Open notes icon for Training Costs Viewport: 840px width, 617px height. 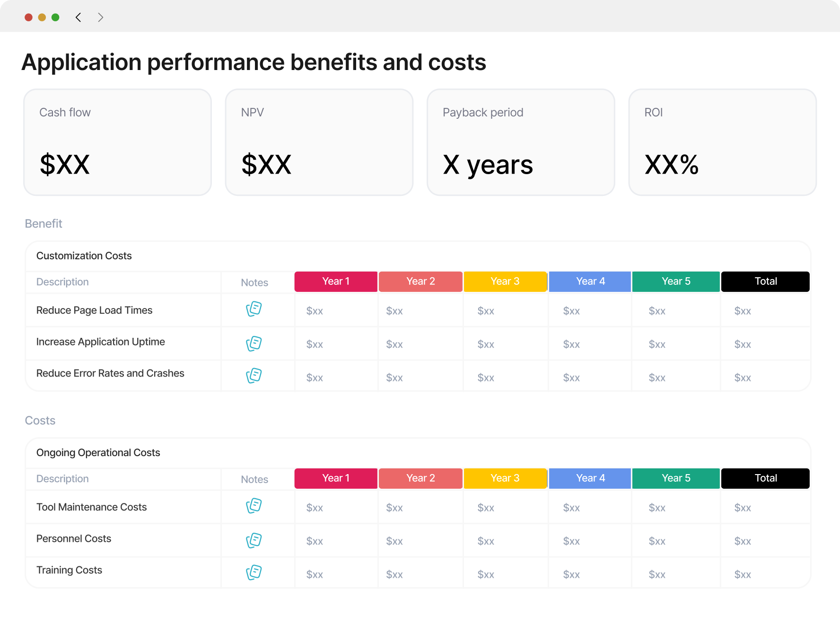[x=254, y=573]
